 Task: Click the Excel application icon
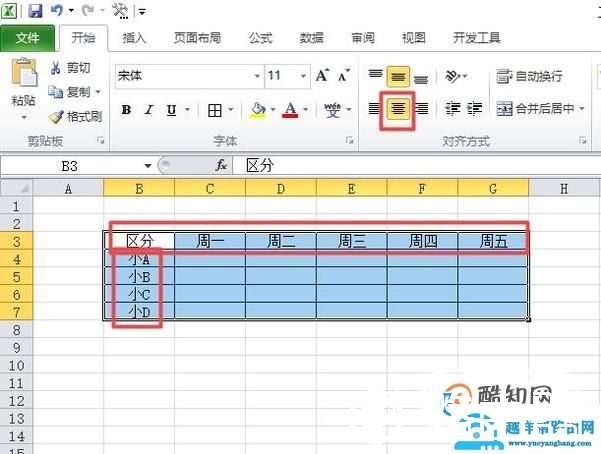9,10
